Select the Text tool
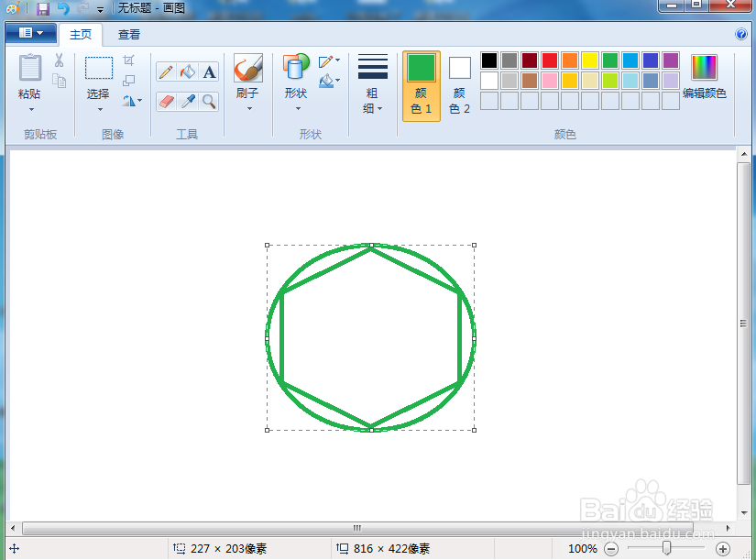 pos(209,72)
